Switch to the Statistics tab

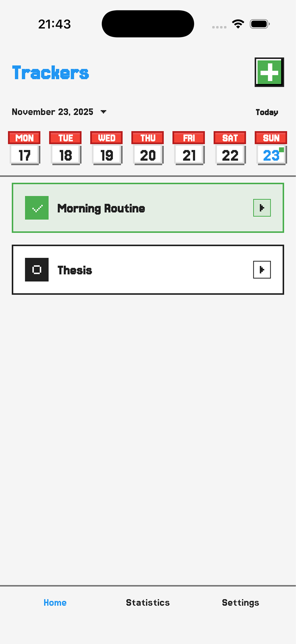(148, 603)
